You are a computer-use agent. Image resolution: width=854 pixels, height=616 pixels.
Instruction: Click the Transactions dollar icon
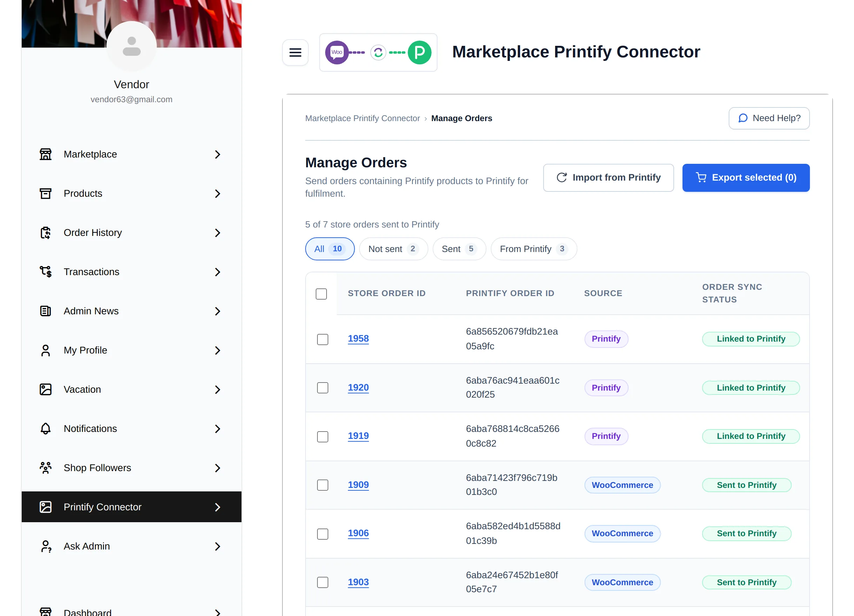pos(45,272)
